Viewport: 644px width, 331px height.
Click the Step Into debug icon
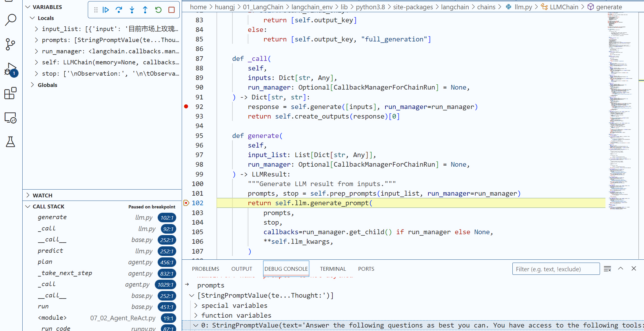pos(132,10)
